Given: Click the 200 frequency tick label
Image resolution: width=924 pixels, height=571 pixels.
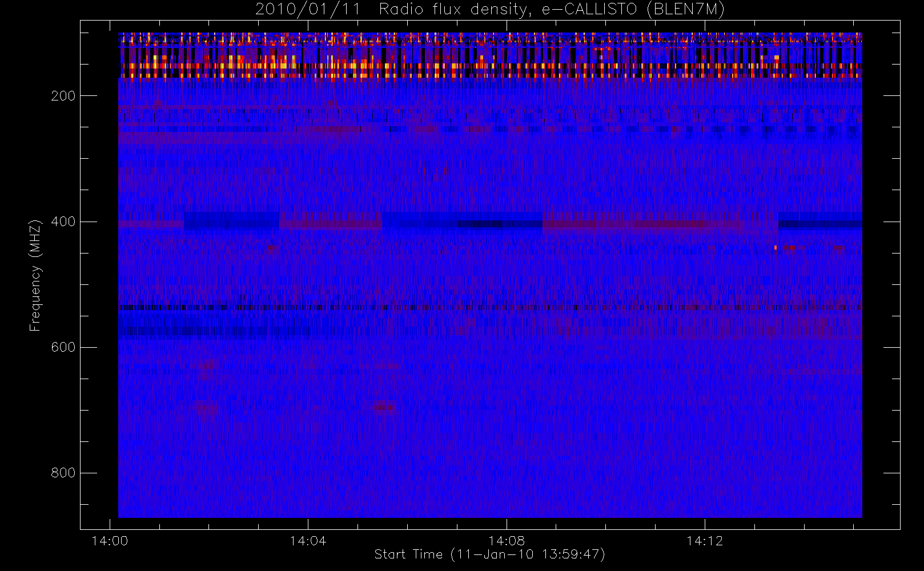Looking at the screenshot, I should (x=63, y=96).
